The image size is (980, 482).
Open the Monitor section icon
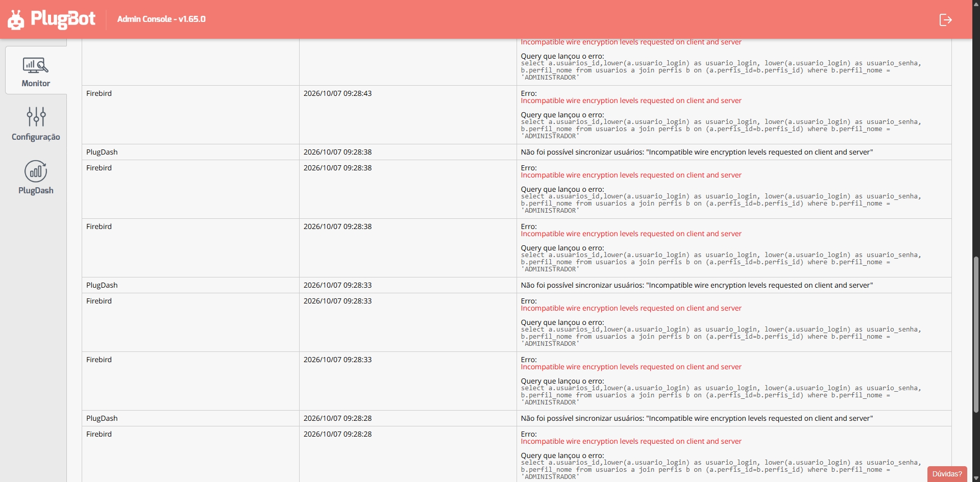pyautogui.click(x=36, y=65)
